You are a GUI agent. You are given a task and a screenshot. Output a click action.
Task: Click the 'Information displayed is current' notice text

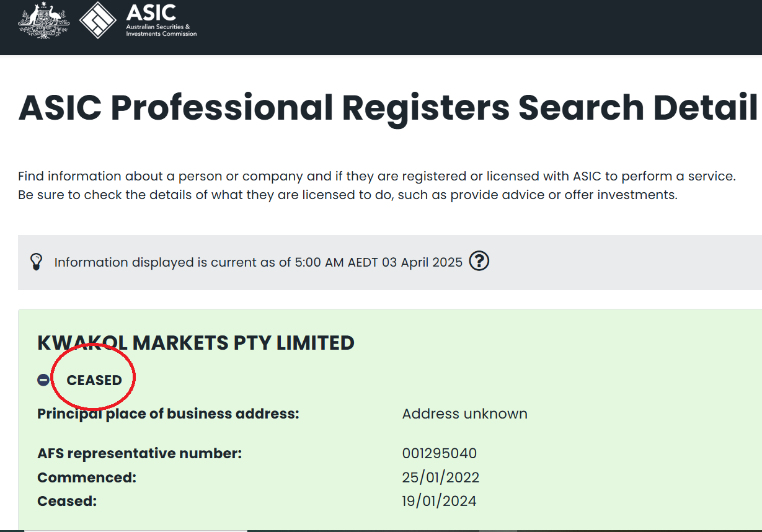(x=258, y=262)
